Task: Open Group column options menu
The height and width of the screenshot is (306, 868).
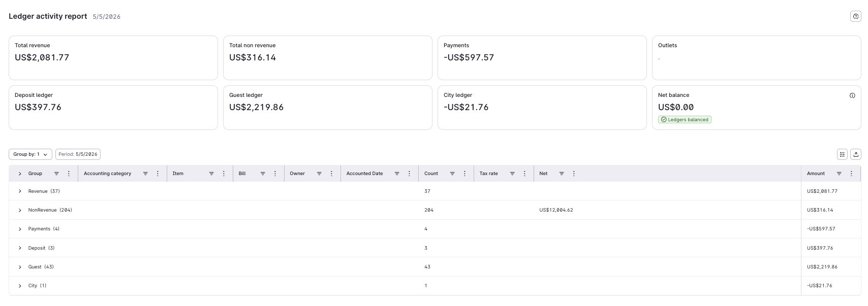Action: coord(69,174)
